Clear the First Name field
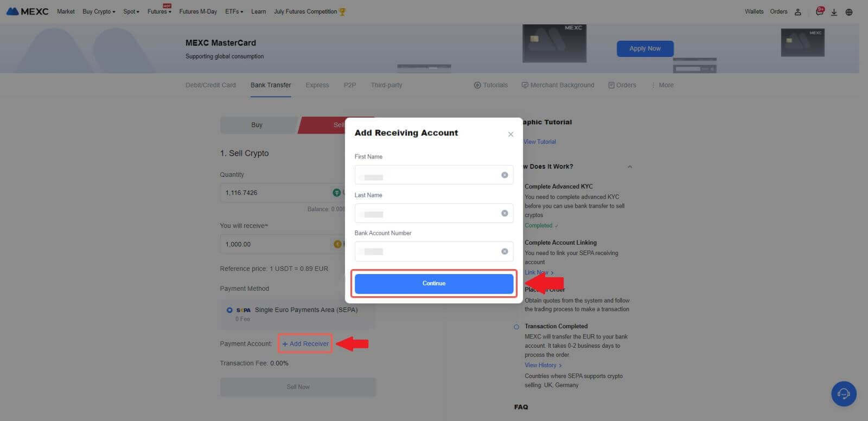The width and height of the screenshot is (868, 421). (x=505, y=175)
